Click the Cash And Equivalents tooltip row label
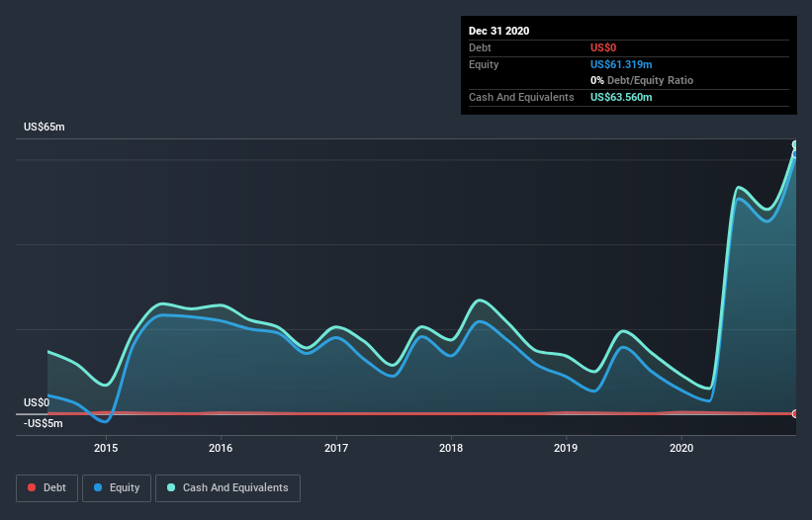The height and width of the screenshot is (520, 812). (521, 97)
